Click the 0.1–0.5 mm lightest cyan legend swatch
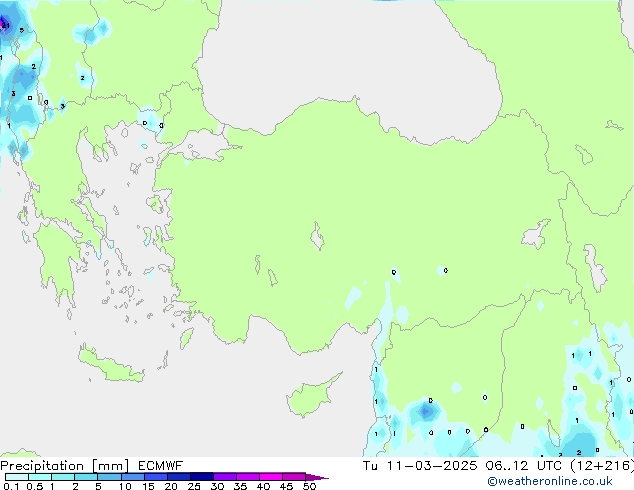The image size is (634, 490). click(x=17, y=477)
